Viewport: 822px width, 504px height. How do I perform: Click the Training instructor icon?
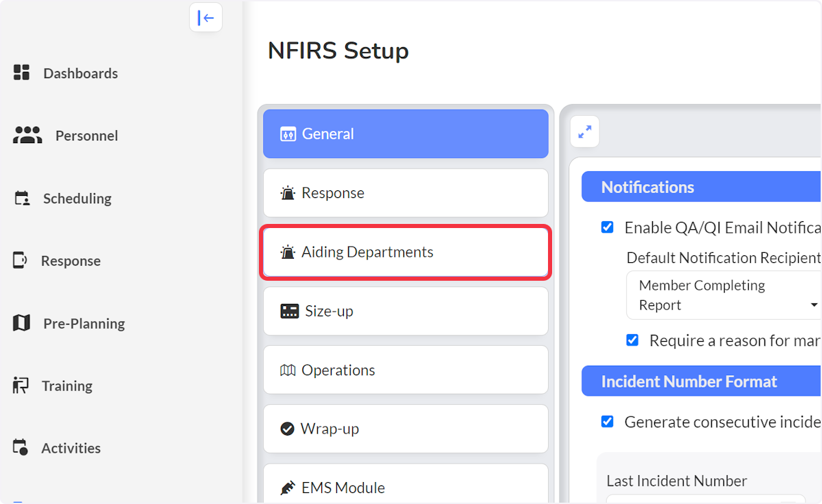pyautogui.click(x=21, y=385)
